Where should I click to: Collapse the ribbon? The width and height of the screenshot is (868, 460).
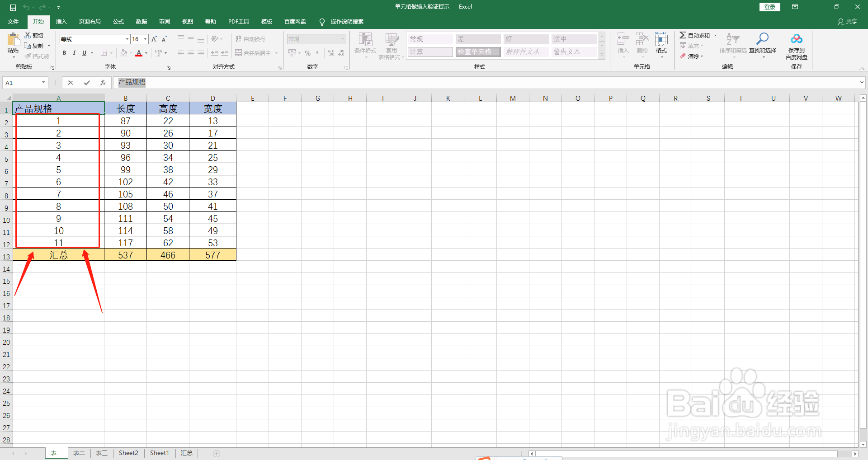tap(862, 68)
